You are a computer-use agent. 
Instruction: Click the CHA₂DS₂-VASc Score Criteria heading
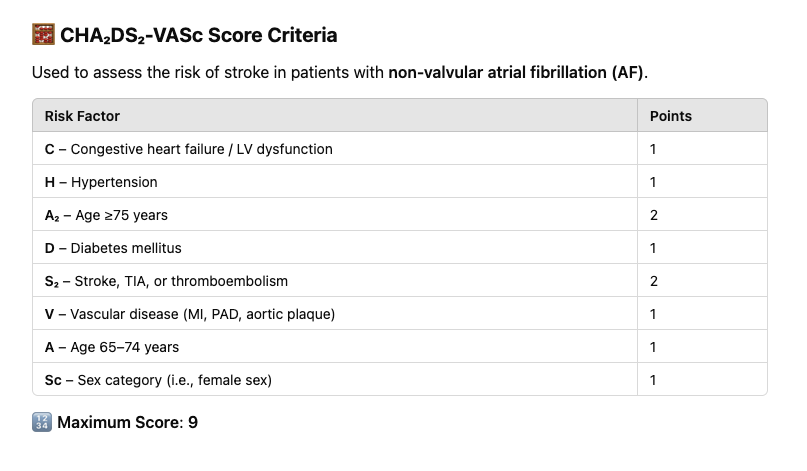point(199,35)
